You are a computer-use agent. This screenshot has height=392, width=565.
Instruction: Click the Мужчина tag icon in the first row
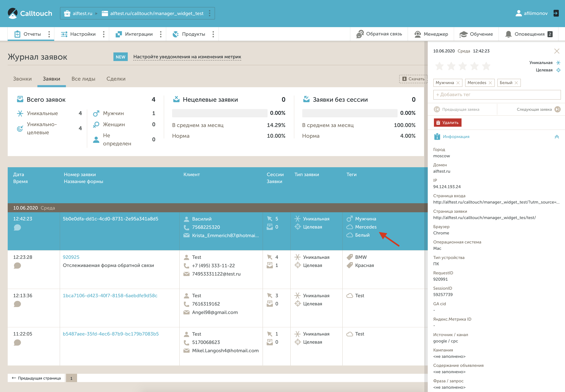(349, 219)
